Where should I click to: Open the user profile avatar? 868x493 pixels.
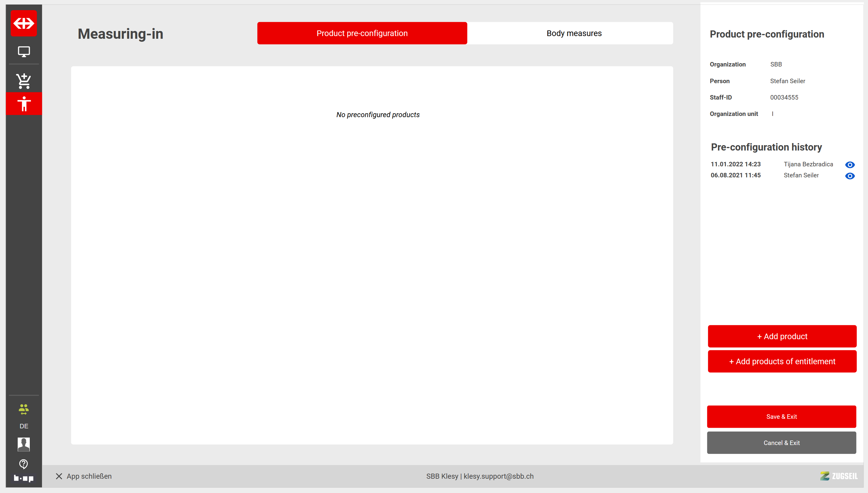[x=24, y=444]
